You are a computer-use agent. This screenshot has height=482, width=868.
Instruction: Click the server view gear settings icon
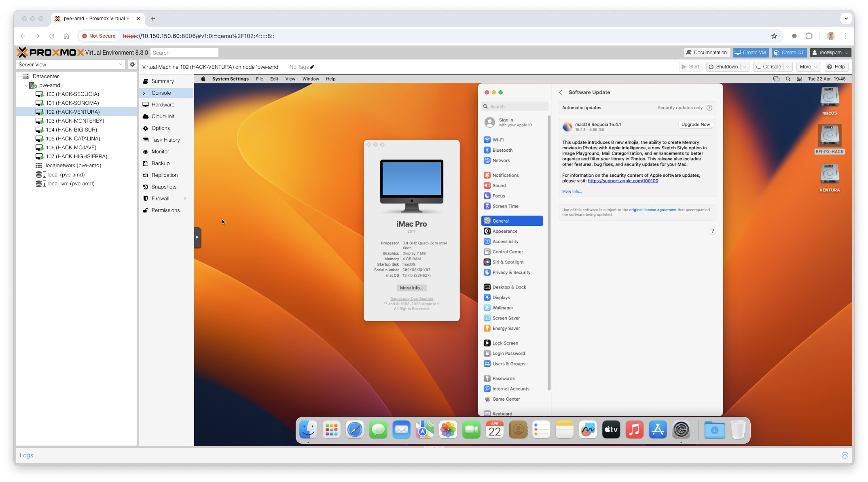132,64
